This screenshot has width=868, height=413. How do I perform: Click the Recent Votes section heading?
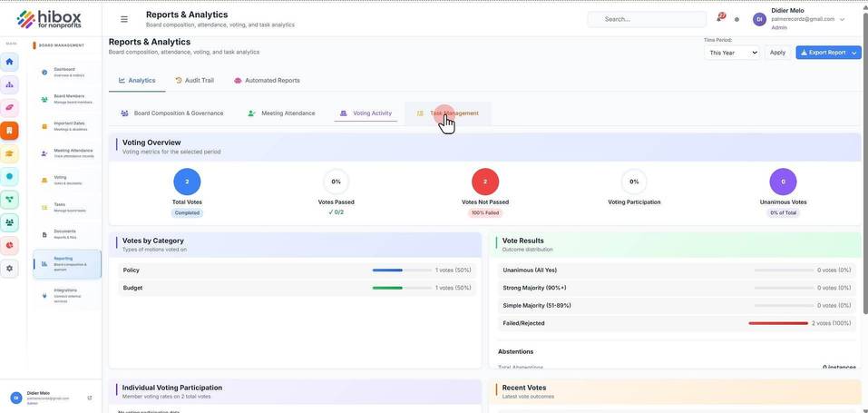point(523,388)
